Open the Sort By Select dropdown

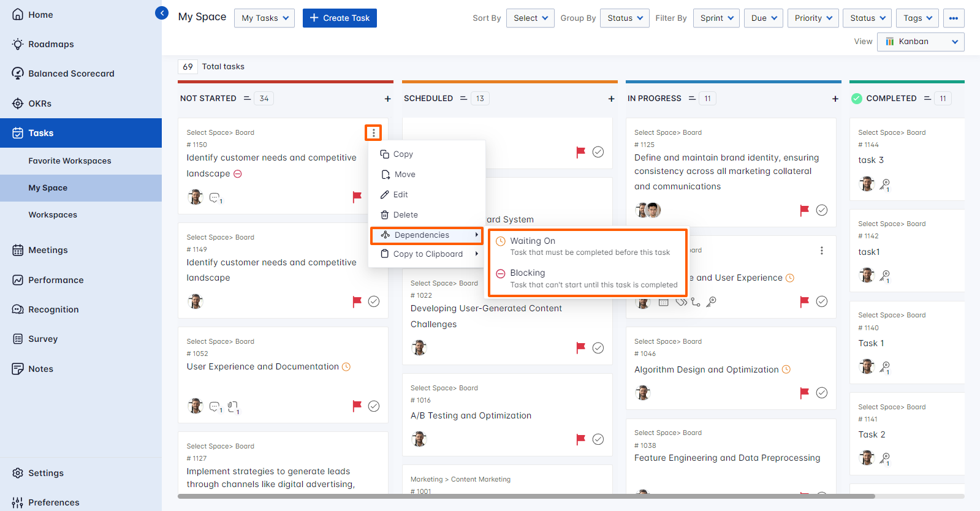(x=530, y=18)
